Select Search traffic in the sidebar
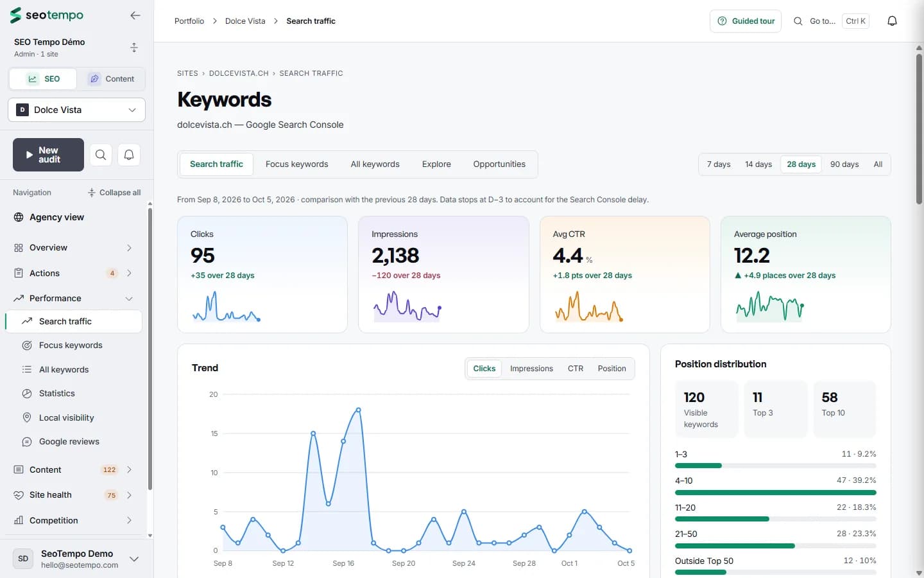 click(x=74, y=322)
